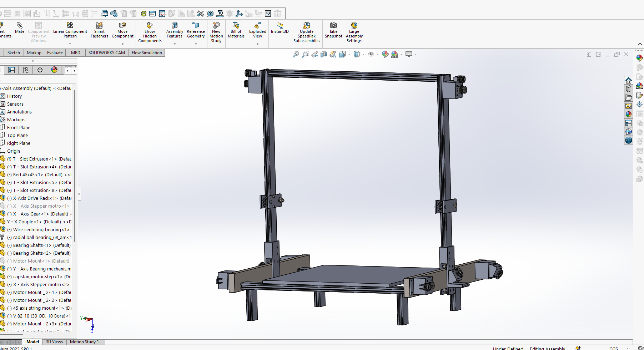The image size is (644, 350).
Task: Create an Exploded View
Action: click(x=258, y=30)
